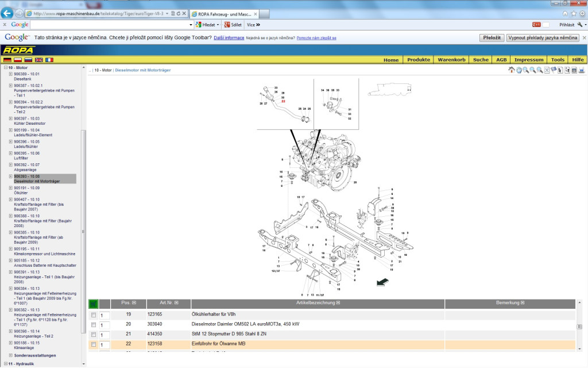Screen dimensions: 588x368
Task: Open browser tools gear icon
Action: click(582, 14)
